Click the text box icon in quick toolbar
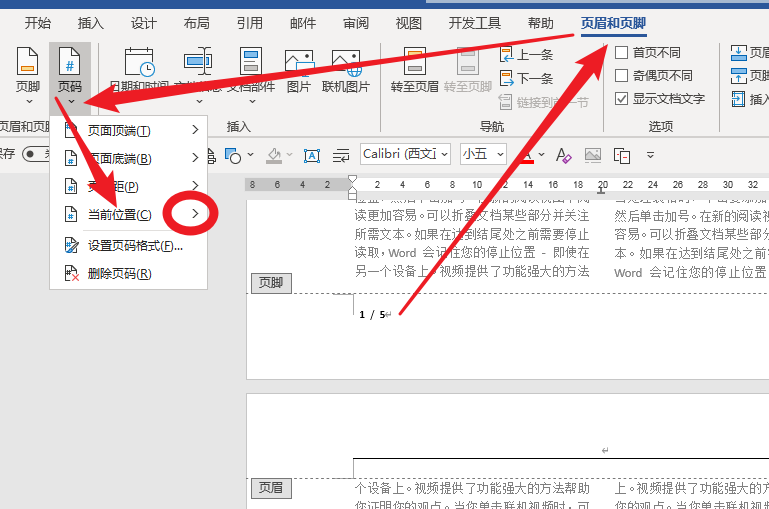The height and width of the screenshot is (509, 769). point(312,155)
